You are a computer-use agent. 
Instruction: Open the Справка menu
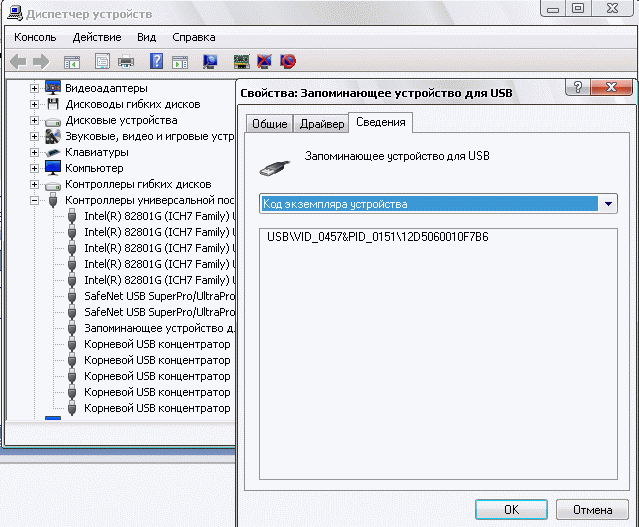193,37
